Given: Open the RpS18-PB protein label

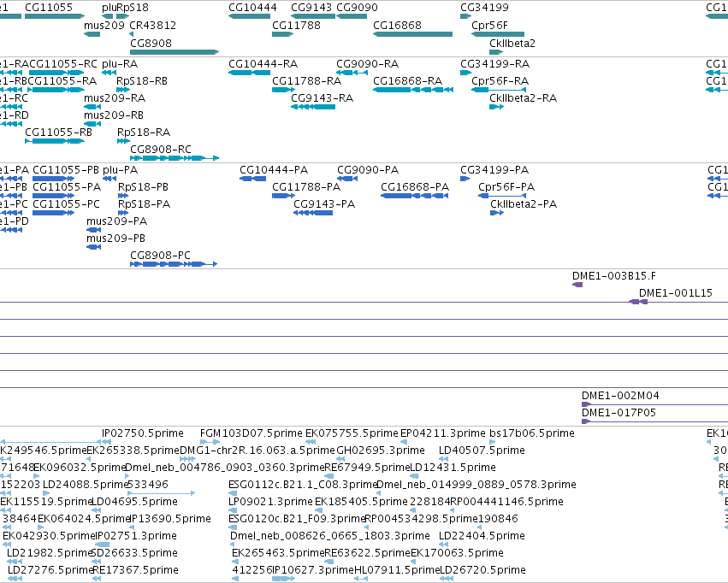Looking at the screenshot, I should [x=143, y=187].
